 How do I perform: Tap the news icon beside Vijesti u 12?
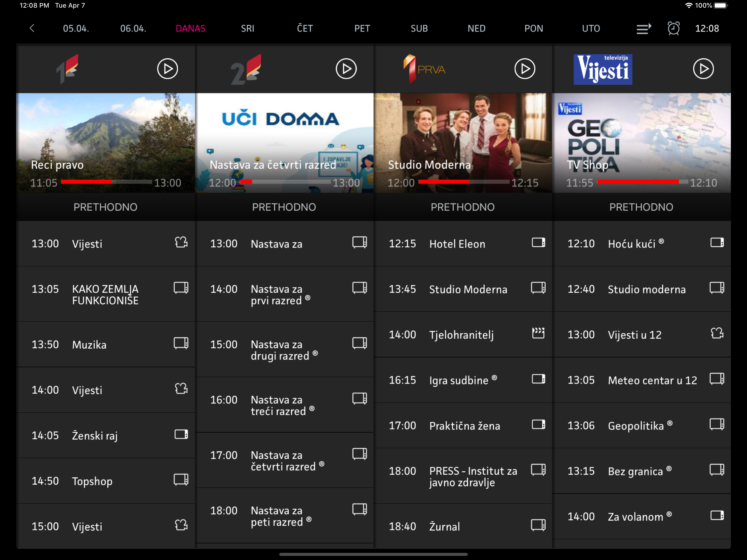(717, 333)
